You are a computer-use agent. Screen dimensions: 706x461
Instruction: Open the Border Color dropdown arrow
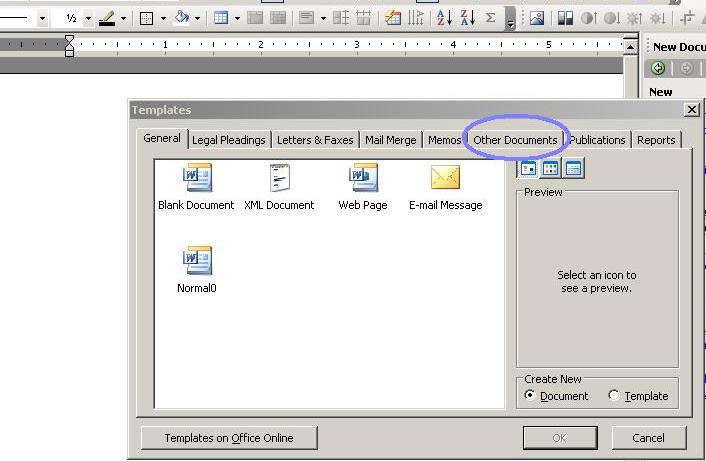[123, 19]
